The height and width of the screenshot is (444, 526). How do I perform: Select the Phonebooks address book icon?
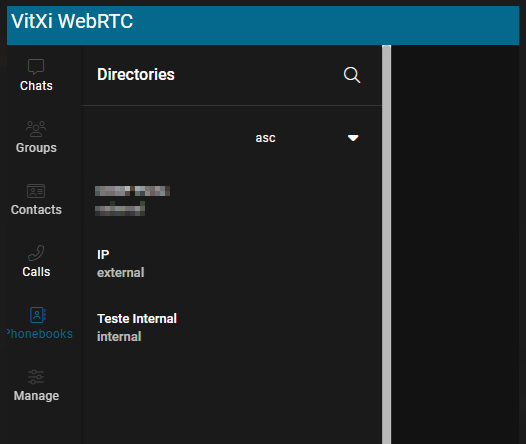[x=38, y=315]
